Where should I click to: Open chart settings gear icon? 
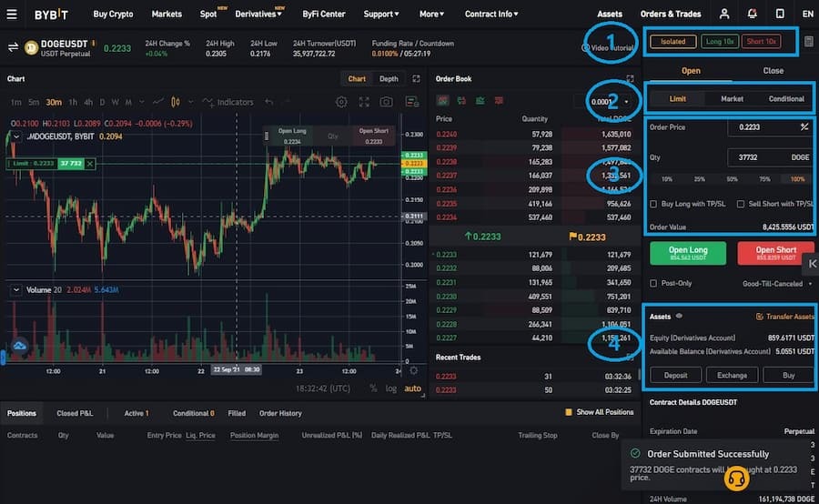341,102
